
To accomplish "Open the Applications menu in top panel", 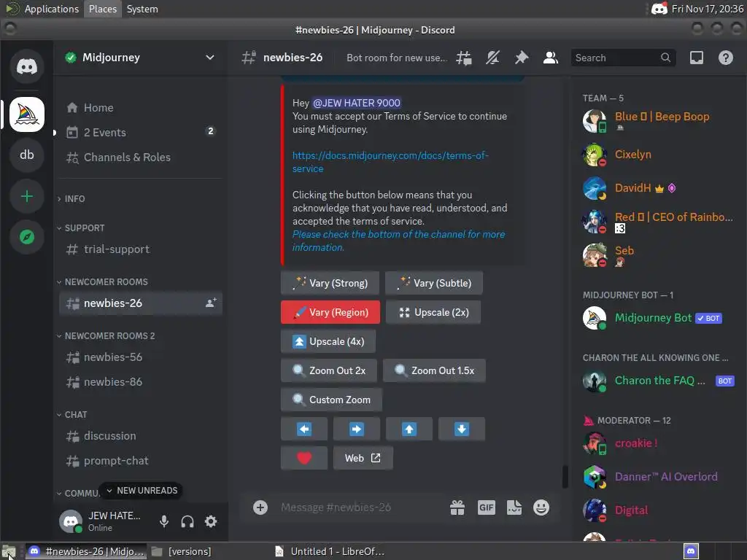I will point(52,9).
